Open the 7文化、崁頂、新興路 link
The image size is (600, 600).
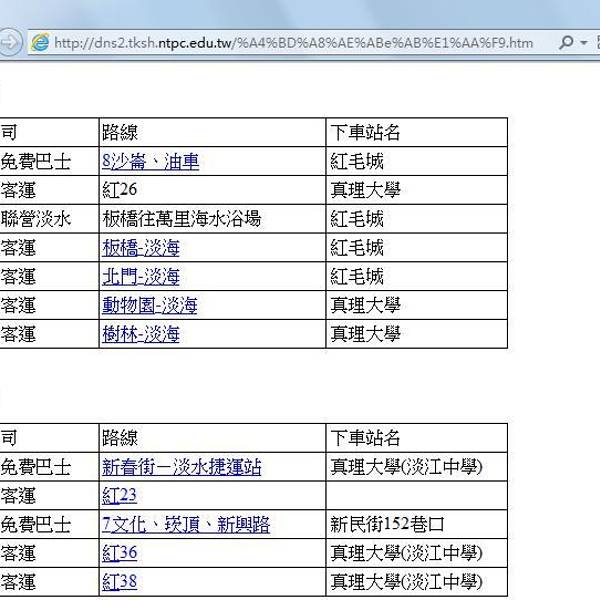(x=185, y=525)
